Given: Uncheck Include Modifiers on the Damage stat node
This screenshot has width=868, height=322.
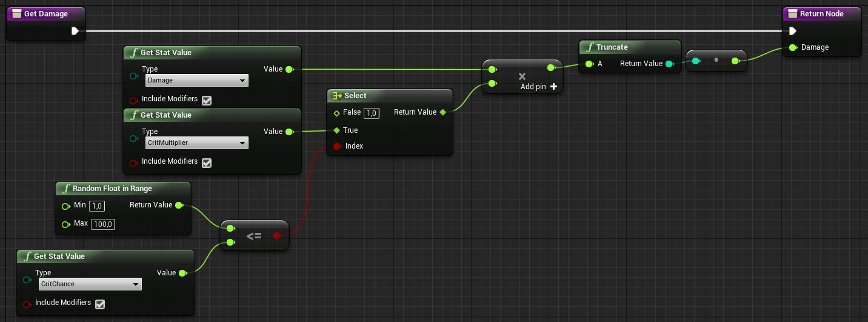Looking at the screenshot, I should 207,100.
